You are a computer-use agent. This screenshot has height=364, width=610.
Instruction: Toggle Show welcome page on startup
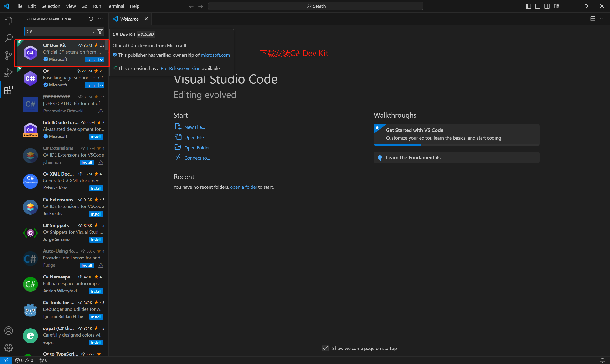[x=325, y=348]
